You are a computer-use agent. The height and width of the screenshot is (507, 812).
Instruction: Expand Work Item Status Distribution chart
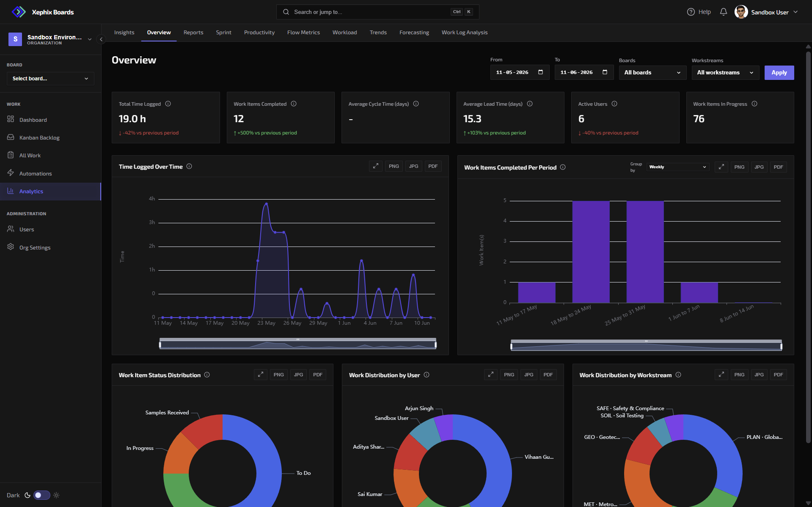point(260,375)
